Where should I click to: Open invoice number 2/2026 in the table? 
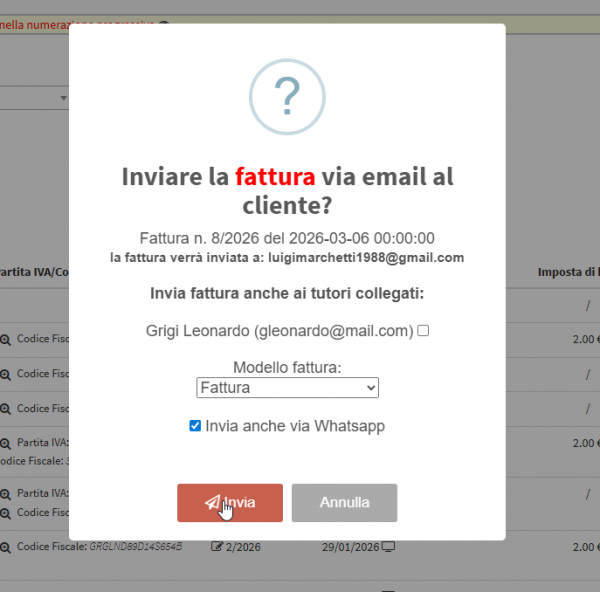point(244,547)
